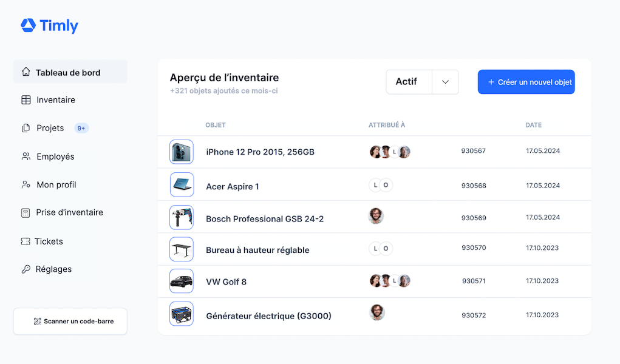This screenshot has width=620, height=364.
Task: Open the Employés section
Action: tap(55, 156)
